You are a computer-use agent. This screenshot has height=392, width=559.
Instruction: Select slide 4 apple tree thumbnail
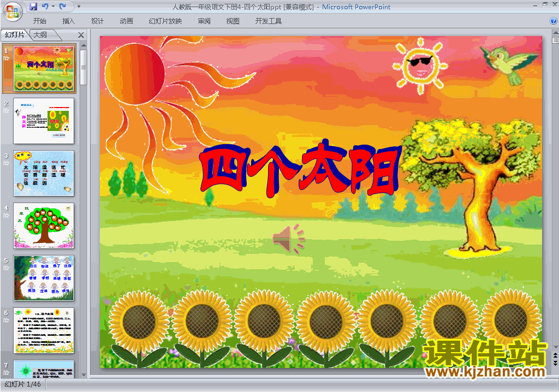point(44,226)
